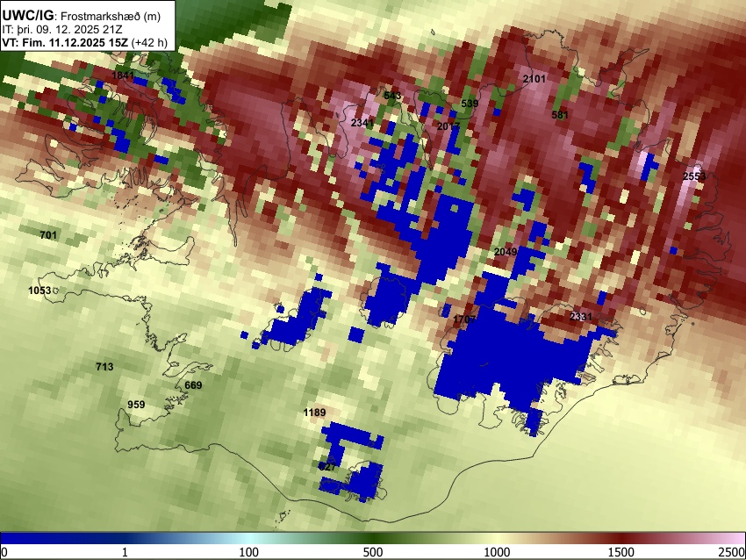Click the 1 tick on the color scale

tap(125, 552)
